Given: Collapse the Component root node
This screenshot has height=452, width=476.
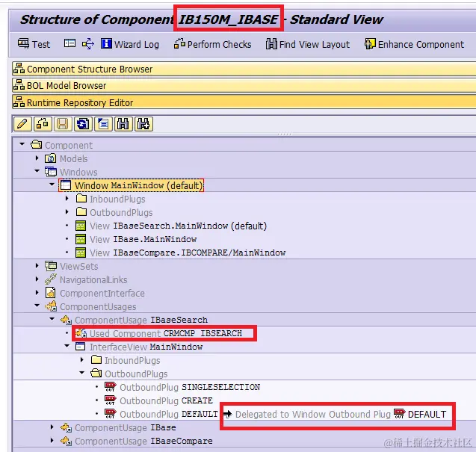Looking at the screenshot, I should pos(22,144).
